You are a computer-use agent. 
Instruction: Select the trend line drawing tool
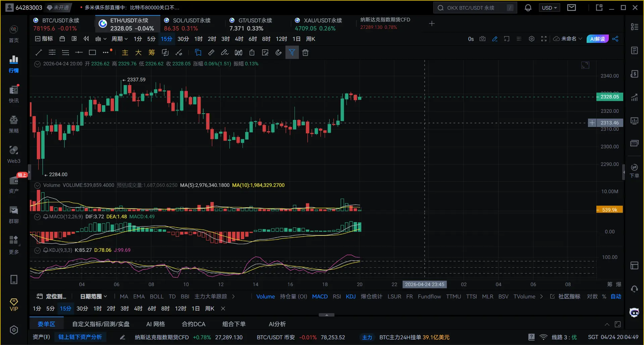pyautogui.click(x=39, y=53)
